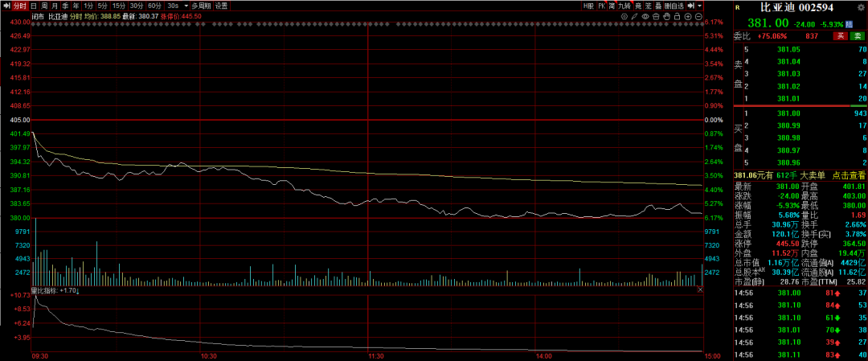Screen dimensions: 868x361
Task: Open the 多周期 multi-period view
Action: point(202,6)
